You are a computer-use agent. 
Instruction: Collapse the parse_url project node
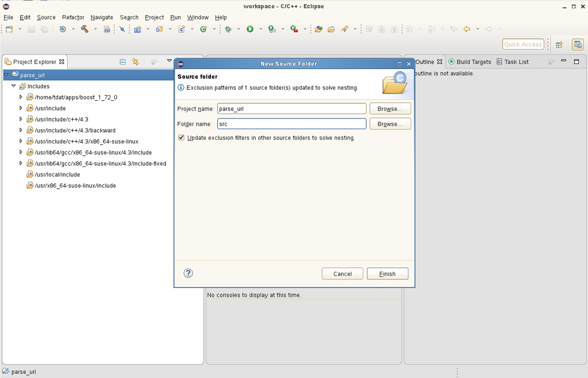[6, 75]
